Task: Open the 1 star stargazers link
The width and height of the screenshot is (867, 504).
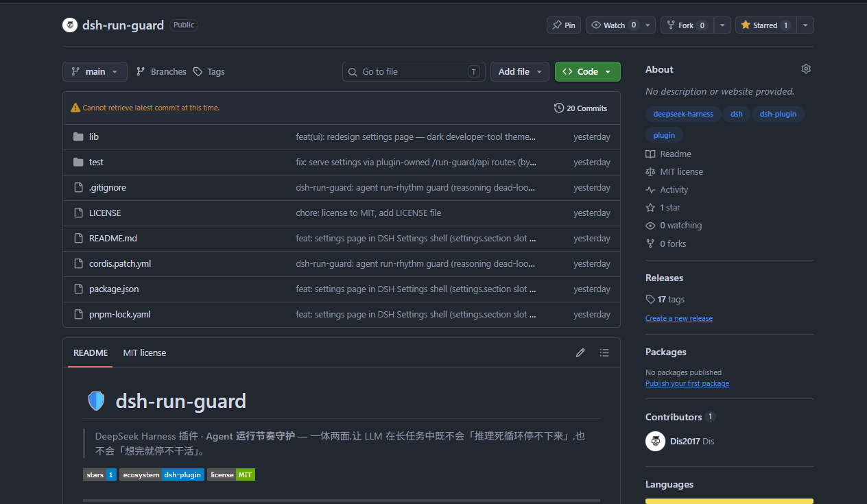Action: coord(663,208)
